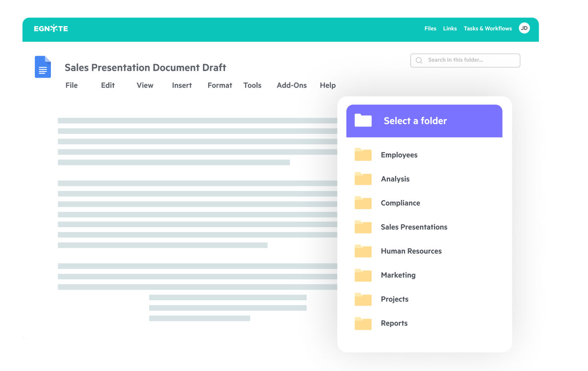Open the Tools menu

click(x=252, y=85)
